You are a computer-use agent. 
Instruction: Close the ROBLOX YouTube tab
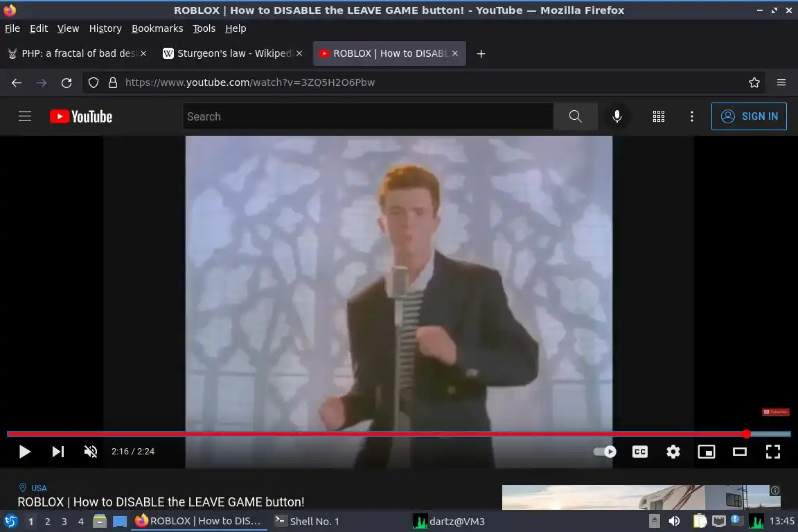(x=455, y=53)
